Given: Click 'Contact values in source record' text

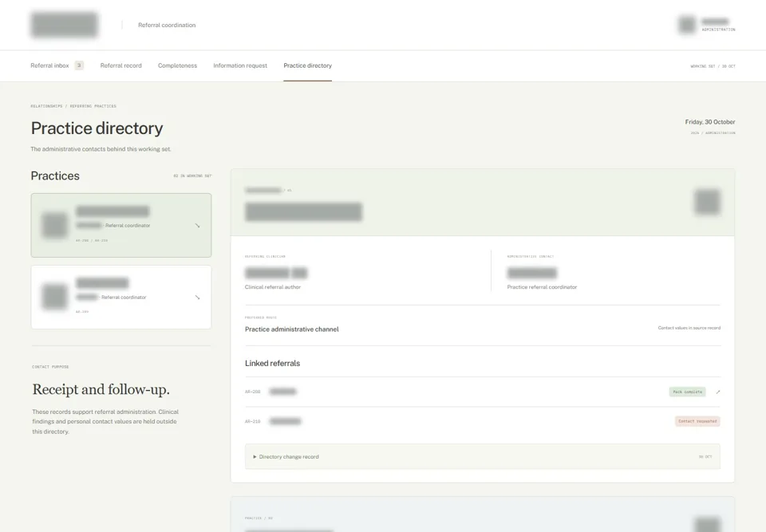Looking at the screenshot, I should [x=689, y=328].
